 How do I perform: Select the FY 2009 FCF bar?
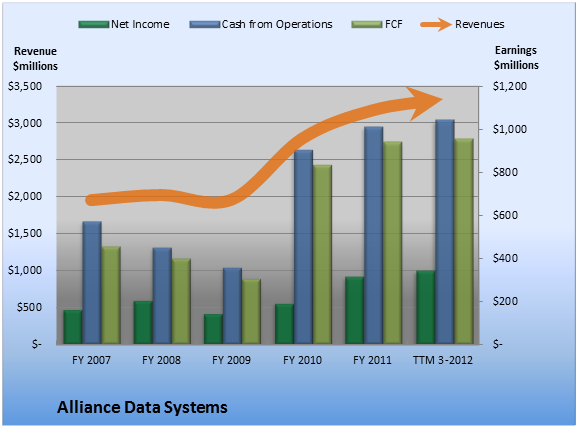point(251,312)
